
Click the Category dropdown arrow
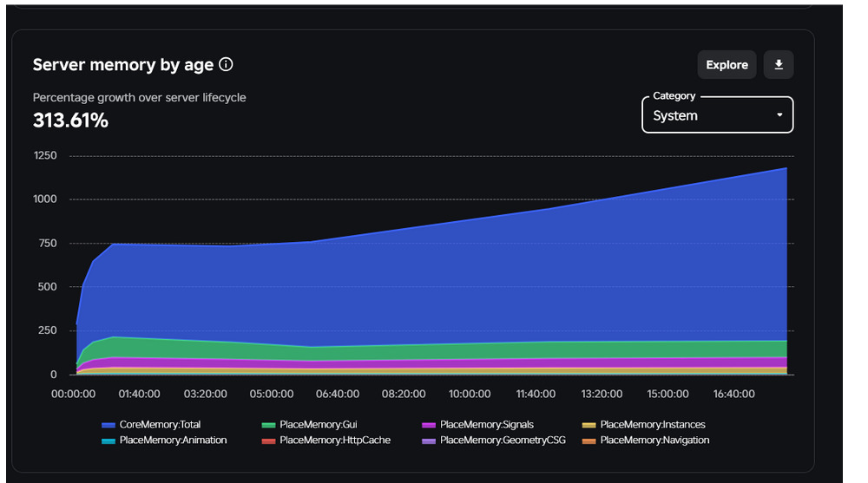pyautogui.click(x=779, y=115)
